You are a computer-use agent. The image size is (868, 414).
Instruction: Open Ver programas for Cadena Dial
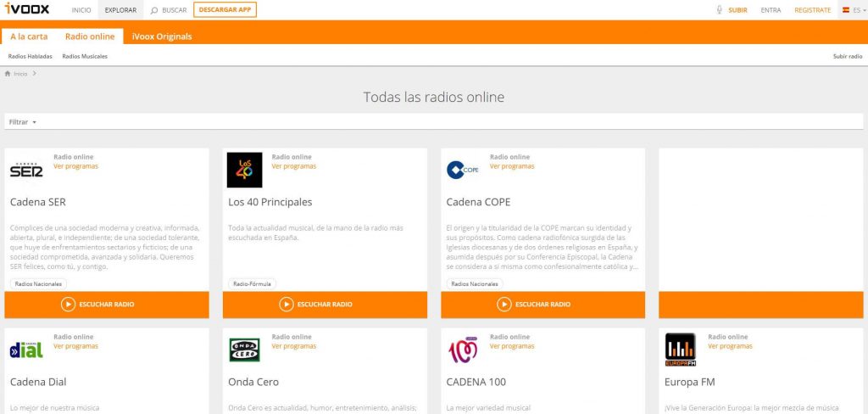(x=75, y=346)
